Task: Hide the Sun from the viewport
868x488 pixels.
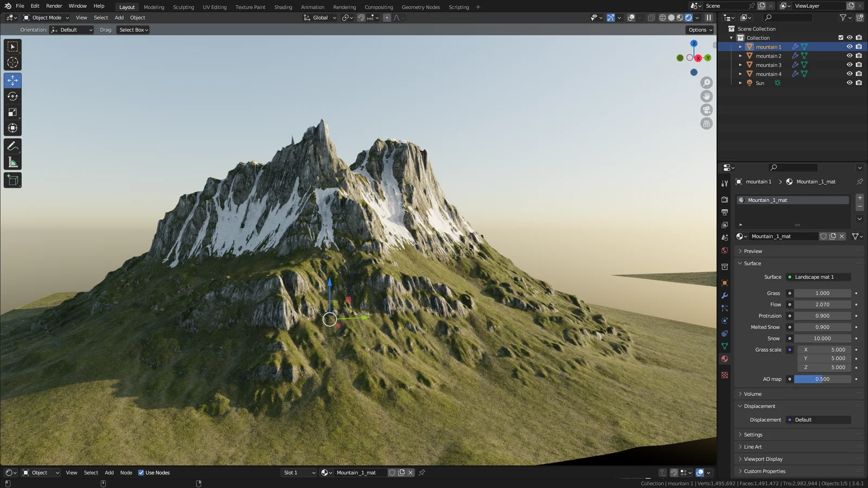Action: pos(849,82)
